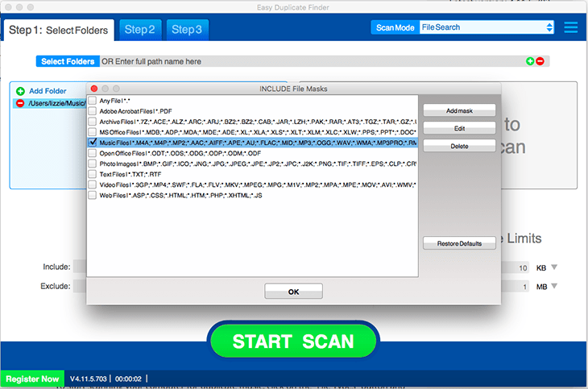Click the red minus icon in path bar
The width and height of the screenshot is (588, 389).
click(540, 61)
